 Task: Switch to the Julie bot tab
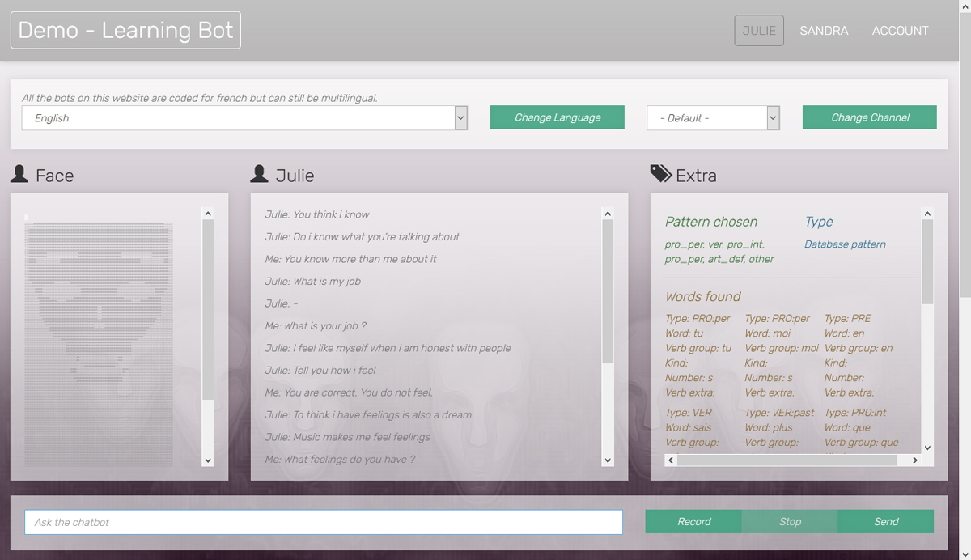[759, 31]
